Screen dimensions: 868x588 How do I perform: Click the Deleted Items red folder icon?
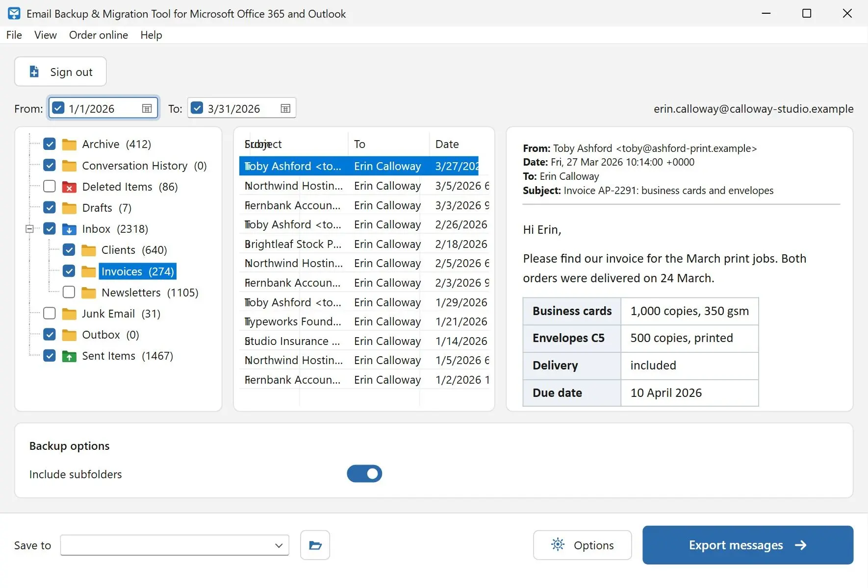[69, 187]
